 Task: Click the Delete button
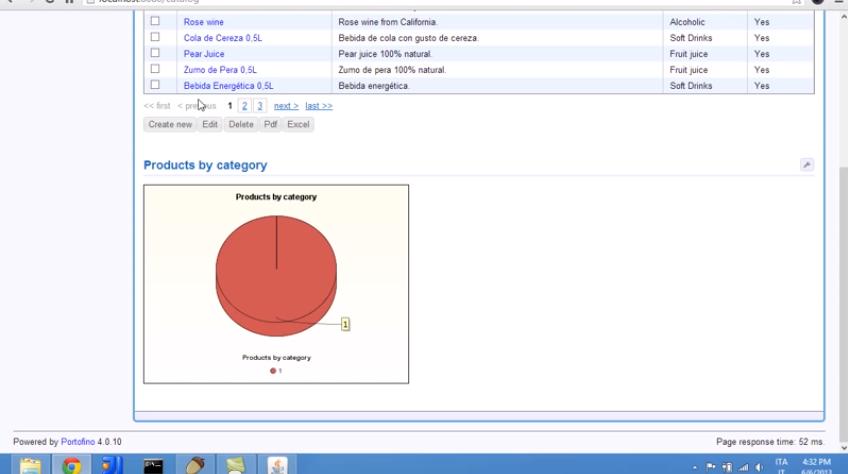tap(241, 124)
